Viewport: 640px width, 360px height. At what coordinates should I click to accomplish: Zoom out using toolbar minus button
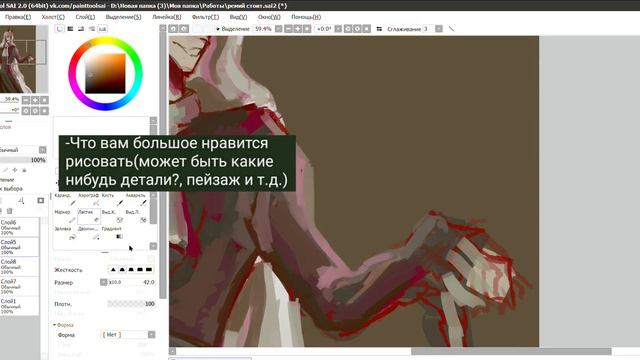coord(288,29)
